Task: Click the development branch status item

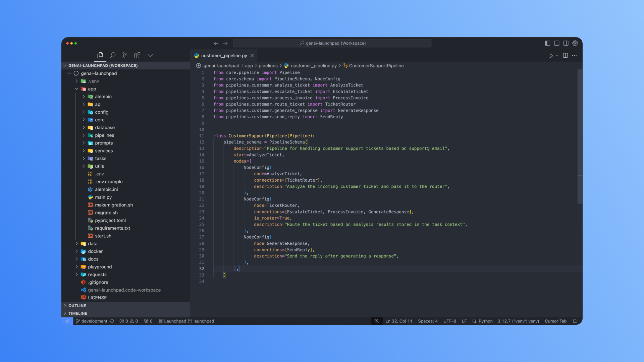Action: tap(94, 321)
